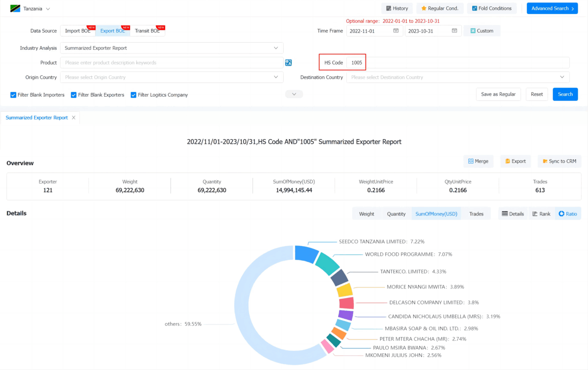Screen dimensions: 588x370
Task: Sync results to CRM
Action: point(559,161)
